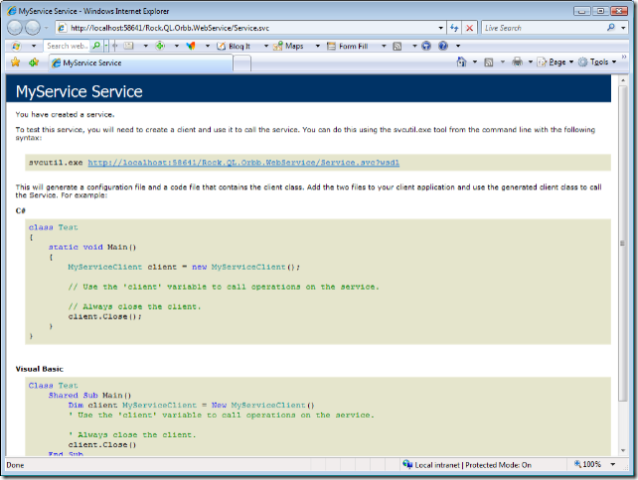Click the mail envelope toolbar icon
638x480 pixels.
[129, 46]
